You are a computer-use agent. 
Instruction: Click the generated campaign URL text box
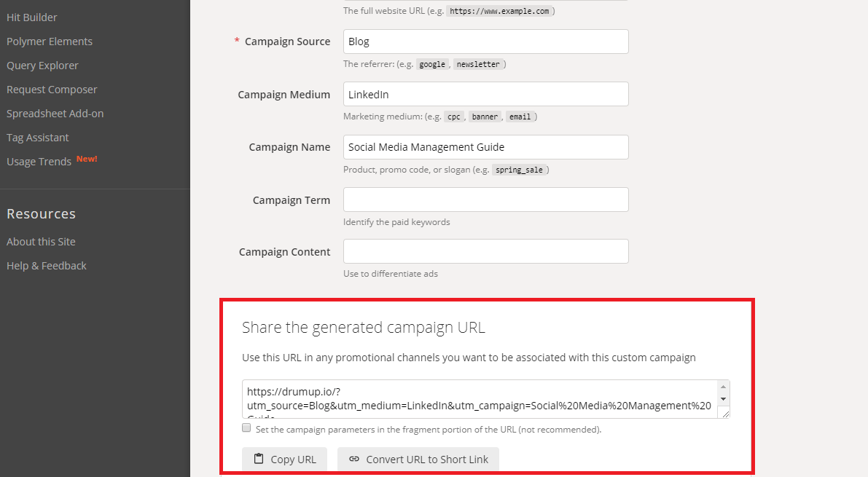click(x=480, y=399)
